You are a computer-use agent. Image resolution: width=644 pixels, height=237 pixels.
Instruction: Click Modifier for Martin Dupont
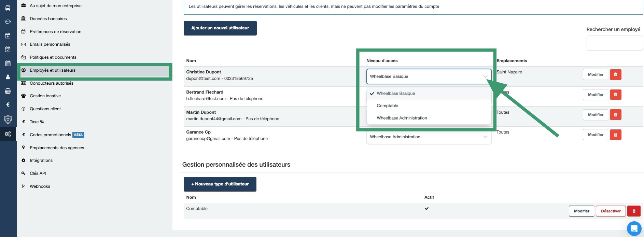click(x=596, y=115)
